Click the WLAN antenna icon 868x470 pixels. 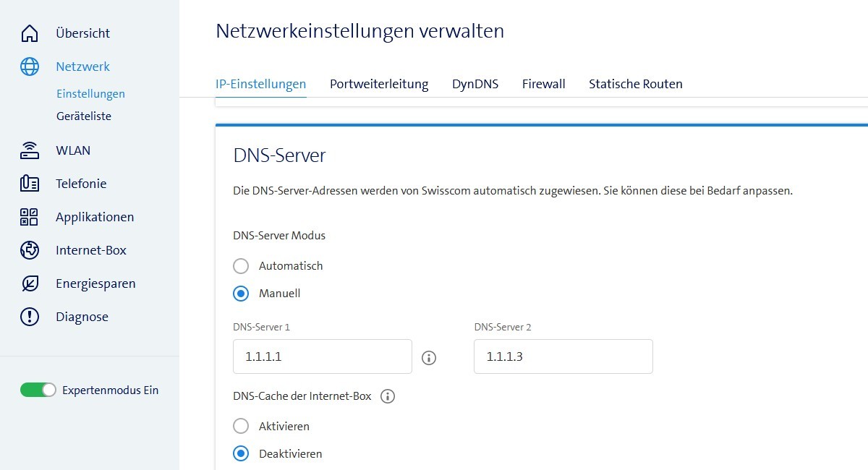click(29, 150)
